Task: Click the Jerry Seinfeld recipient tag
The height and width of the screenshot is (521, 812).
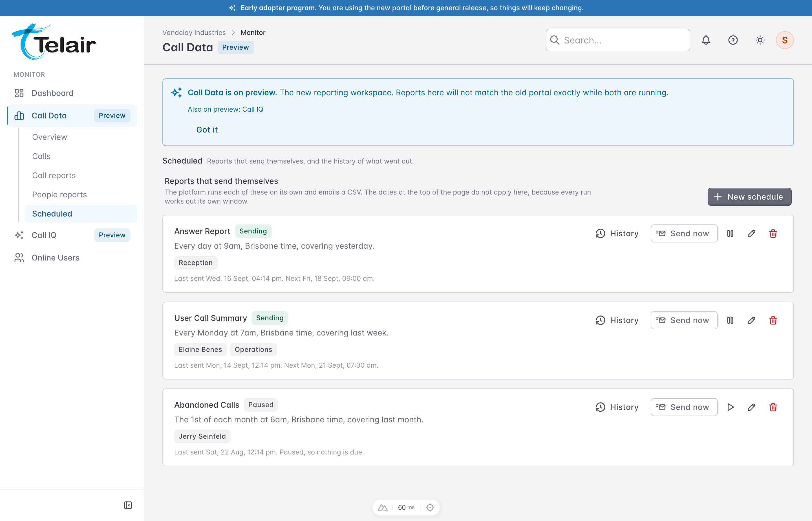Action: (x=202, y=436)
